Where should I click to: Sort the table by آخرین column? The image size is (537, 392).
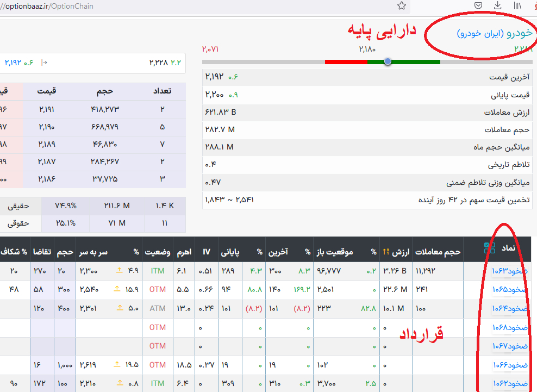tap(278, 252)
